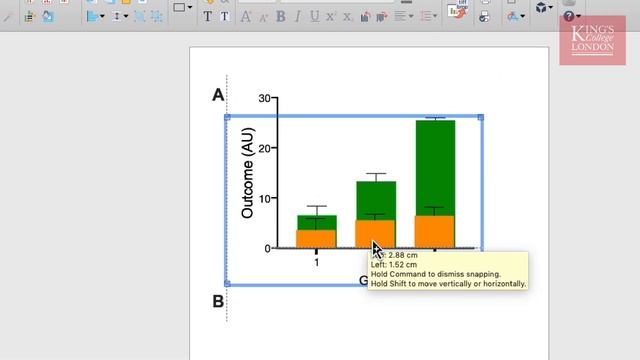640x360 pixels.
Task: Expand the align objects dropdown arrow
Action: (x=102, y=16)
